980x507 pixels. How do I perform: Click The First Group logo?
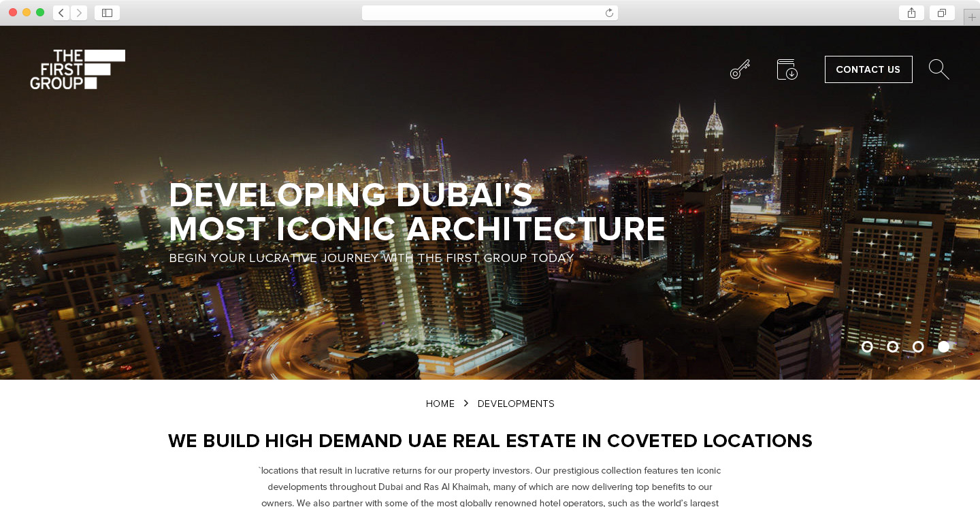pyautogui.click(x=78, y=69)
